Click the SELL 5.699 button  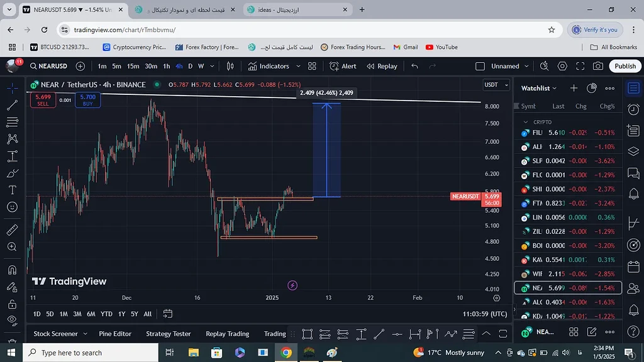(x=43, y=100)
